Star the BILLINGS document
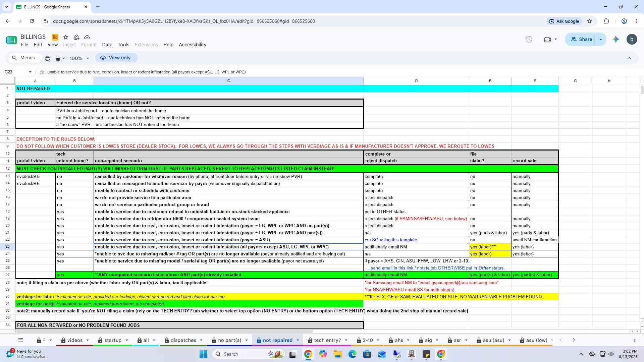 click(x=66, y=37)
